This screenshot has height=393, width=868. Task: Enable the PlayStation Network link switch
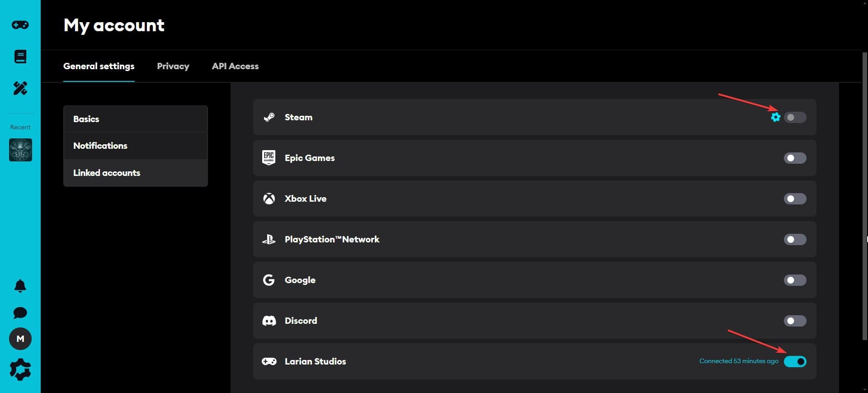(795, 239)
